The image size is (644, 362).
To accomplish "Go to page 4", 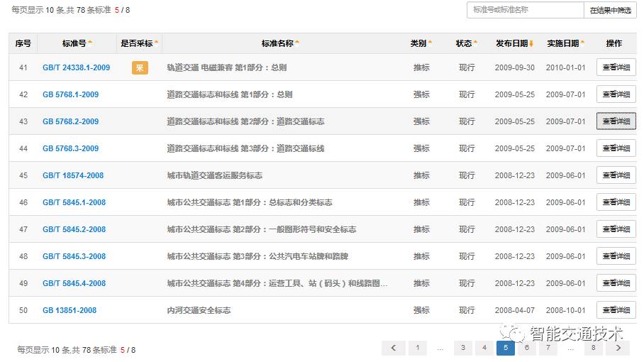I will tap(484, 348).
